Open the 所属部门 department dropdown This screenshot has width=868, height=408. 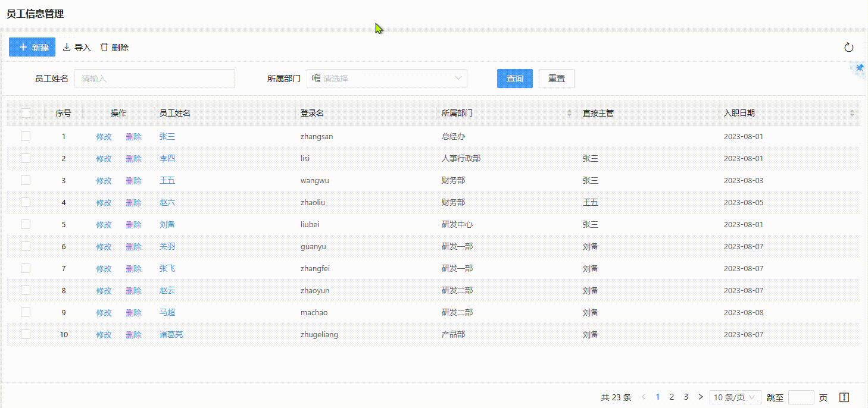point(387,79)
